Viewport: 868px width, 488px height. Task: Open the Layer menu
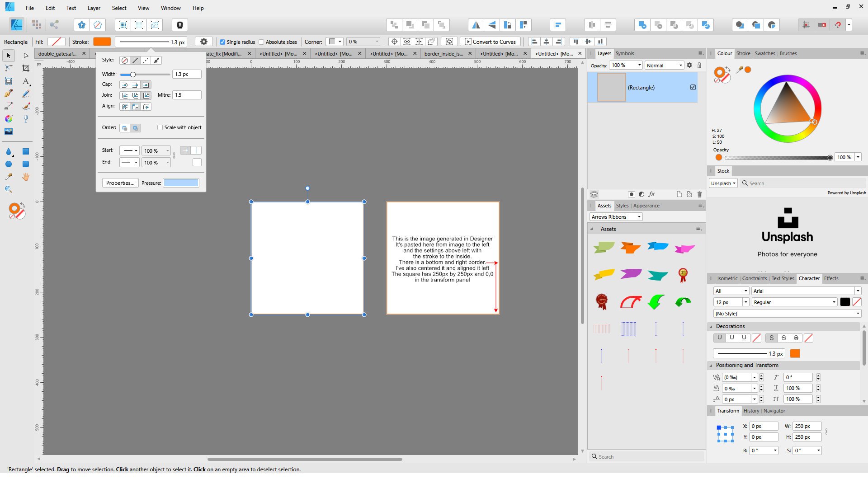pos(94,8)
